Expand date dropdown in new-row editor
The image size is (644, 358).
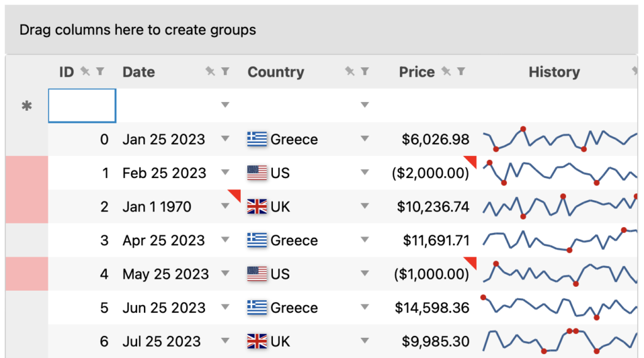coord(226,105)
